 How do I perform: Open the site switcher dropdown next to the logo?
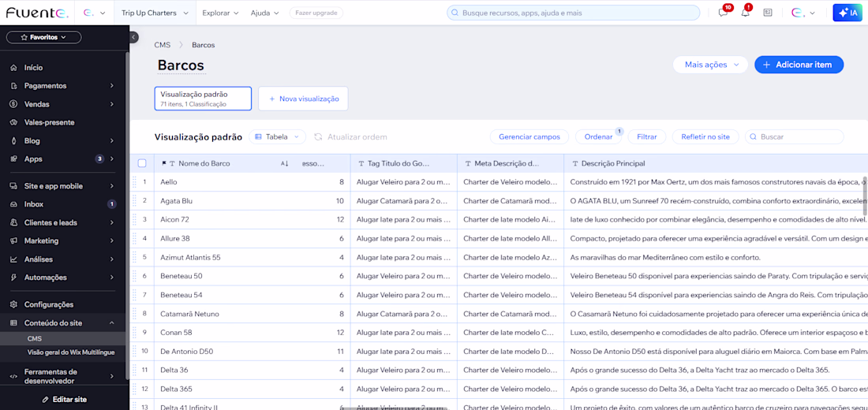pyautogui.click(x=94, y=12)
